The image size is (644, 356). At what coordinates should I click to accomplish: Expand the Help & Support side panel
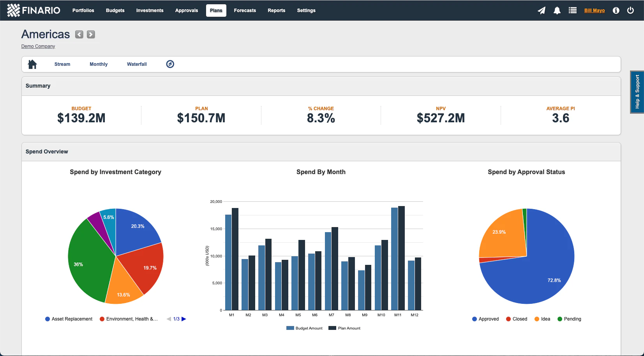tap(637, 92)
